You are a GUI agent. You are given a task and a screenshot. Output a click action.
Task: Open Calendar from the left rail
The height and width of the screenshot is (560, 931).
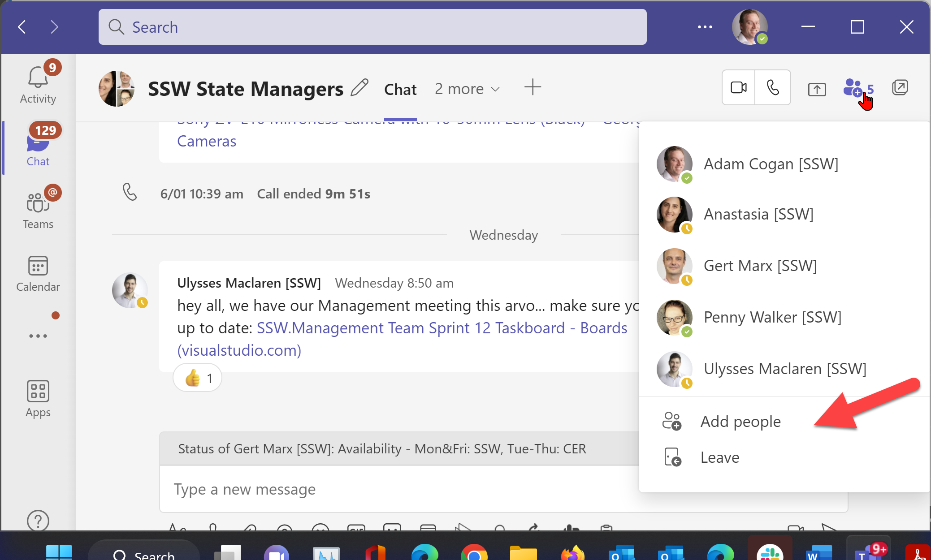(38, 273)
